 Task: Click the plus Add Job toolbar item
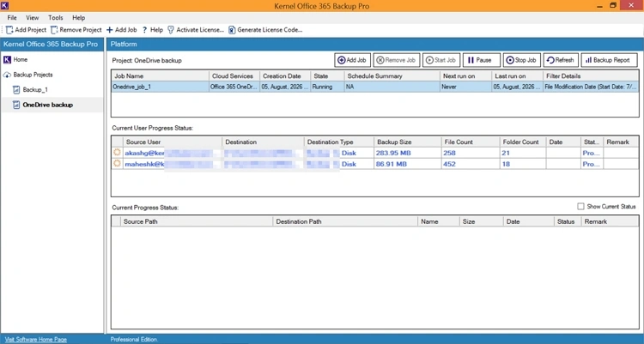click(x=122, y=30)
